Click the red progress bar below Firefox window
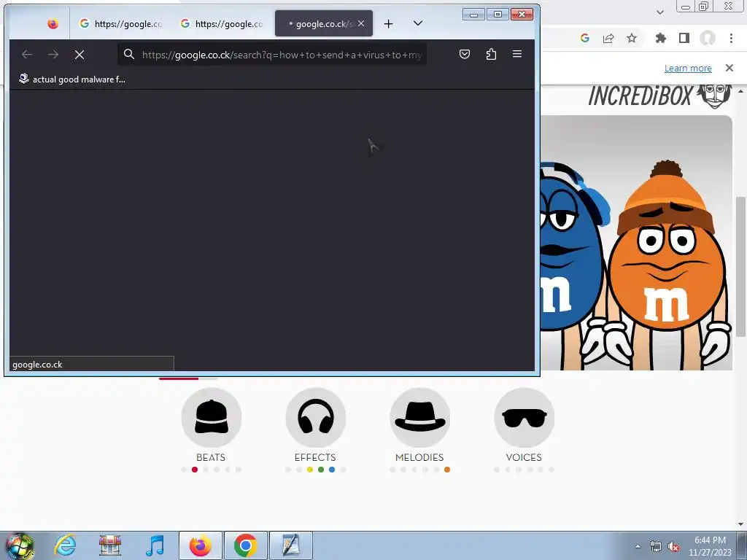Image resolution: width=747 pixels, height=560 pixels. (179, 378)
